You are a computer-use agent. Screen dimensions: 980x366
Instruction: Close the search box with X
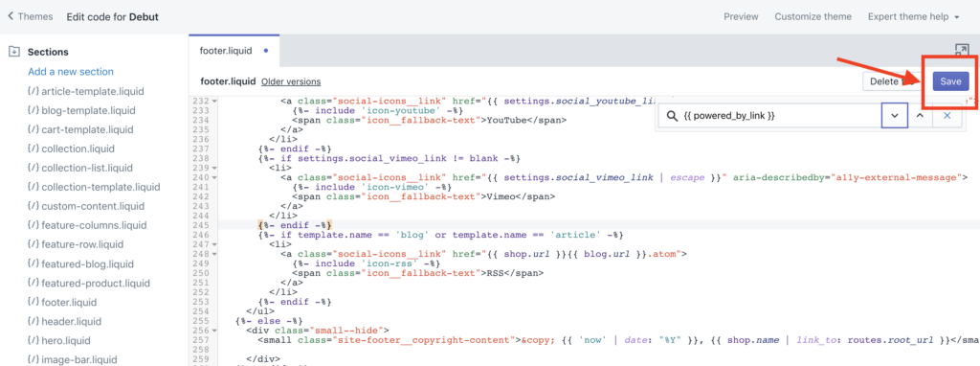[x=947, y=116]
